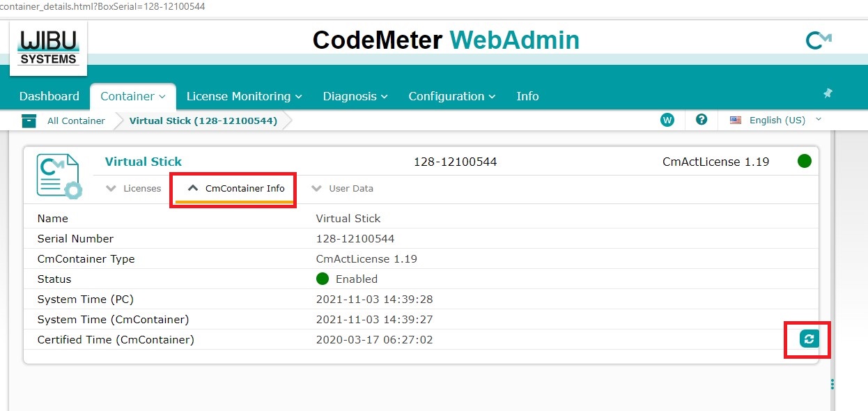Click System Time (PC) value 2021-11-03 14:39:28
Screen dimensions: 868x411
point(375,300)
